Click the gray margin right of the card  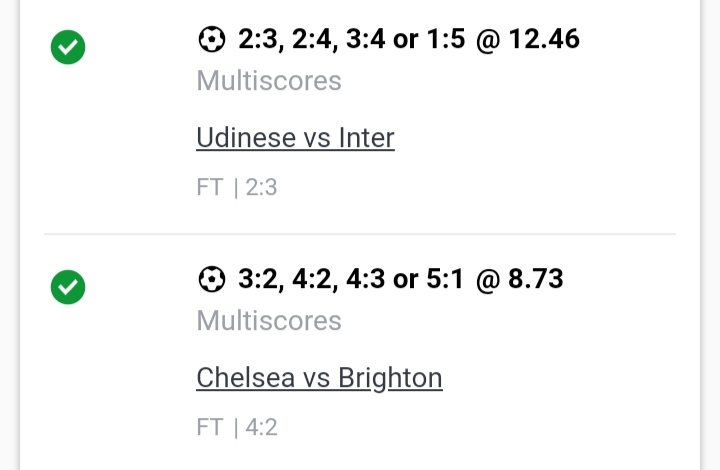point(710,235)
